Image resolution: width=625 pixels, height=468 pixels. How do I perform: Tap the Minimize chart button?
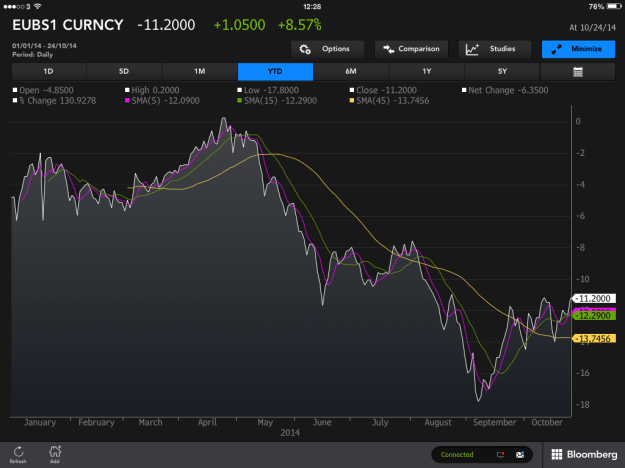click(578, 49)
